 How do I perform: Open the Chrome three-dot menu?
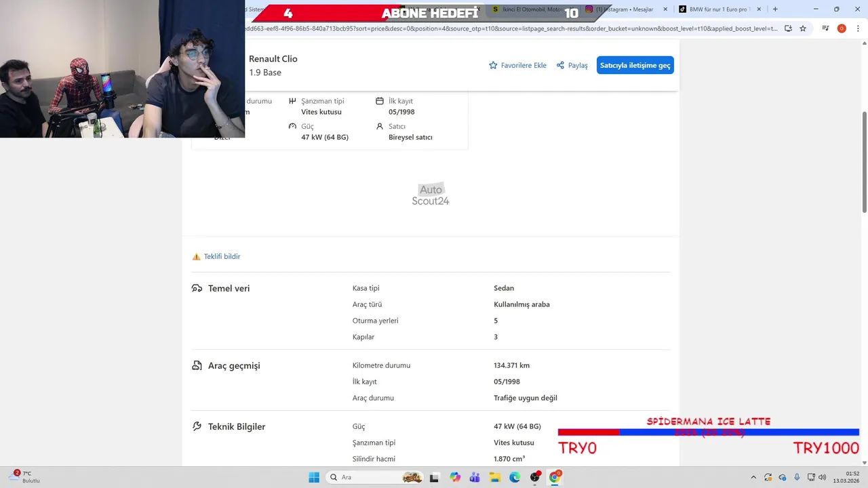pos(858,28)
